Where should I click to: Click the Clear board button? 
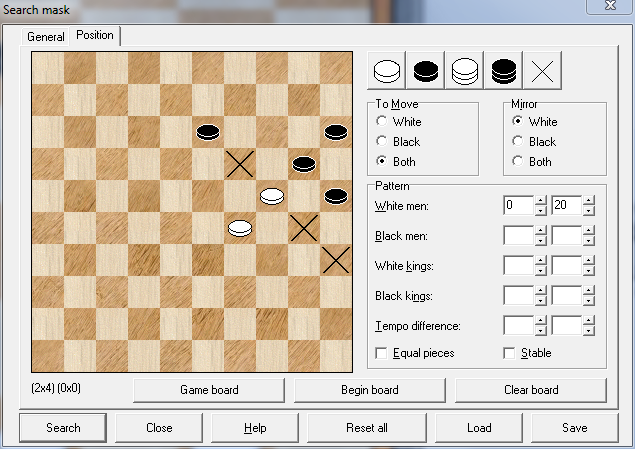(530, 390)
